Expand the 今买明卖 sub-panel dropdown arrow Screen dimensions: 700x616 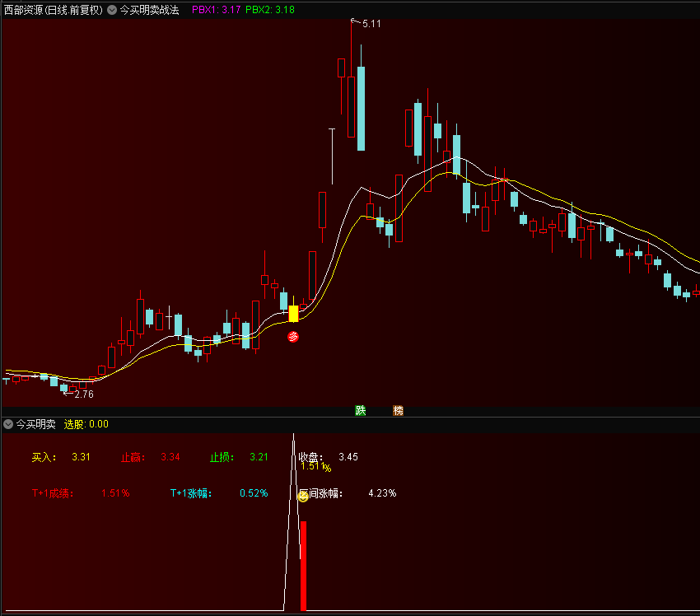point(8,424)
